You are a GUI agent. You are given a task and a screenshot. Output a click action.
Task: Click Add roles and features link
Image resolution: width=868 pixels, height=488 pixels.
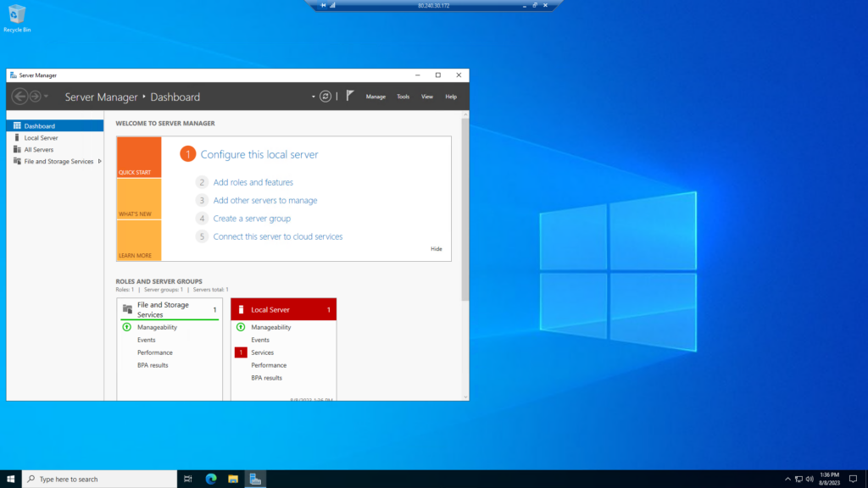click(x=253, y=182)
